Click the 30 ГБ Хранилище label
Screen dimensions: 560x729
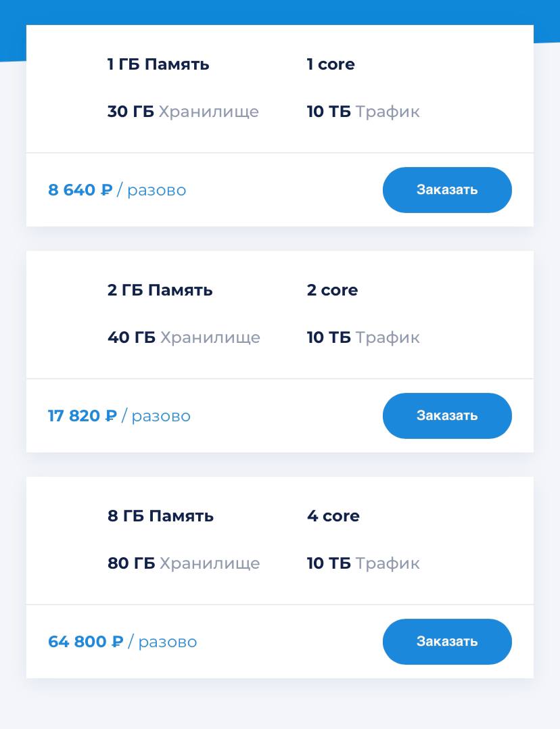pos(183,112)
